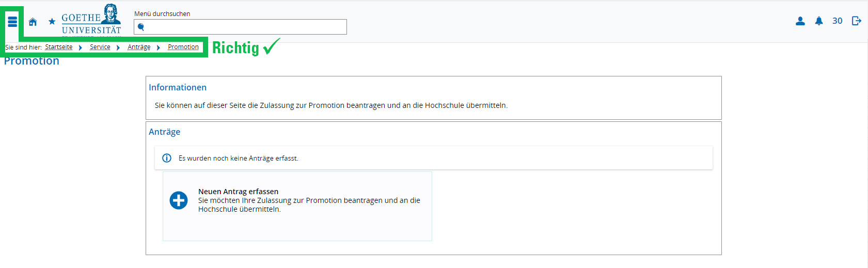Screen dimensions: 868x268
Task: Click the info icon in the notice
Action: click(x=167, y=158)
